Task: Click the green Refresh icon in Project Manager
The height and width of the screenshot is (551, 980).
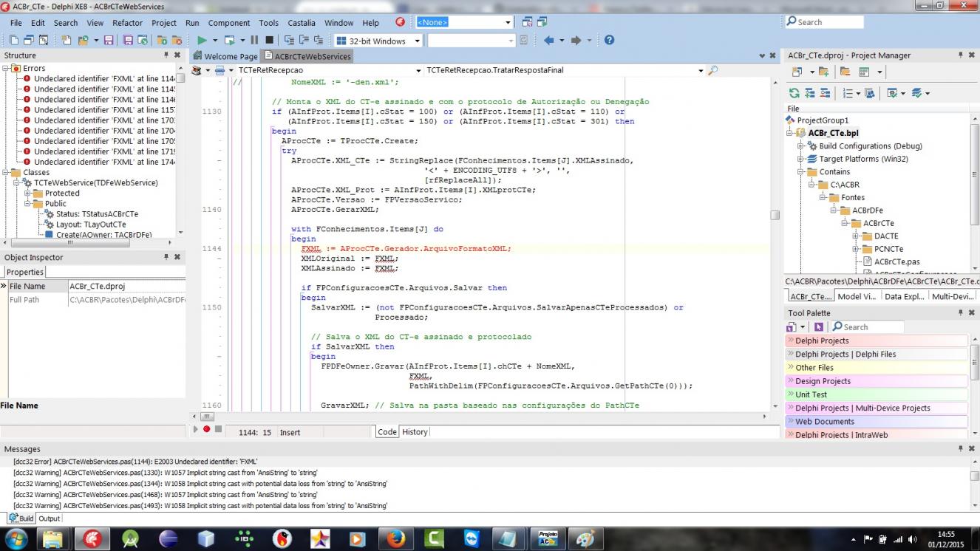Action: pyautogui.click(x=794, y=93)
